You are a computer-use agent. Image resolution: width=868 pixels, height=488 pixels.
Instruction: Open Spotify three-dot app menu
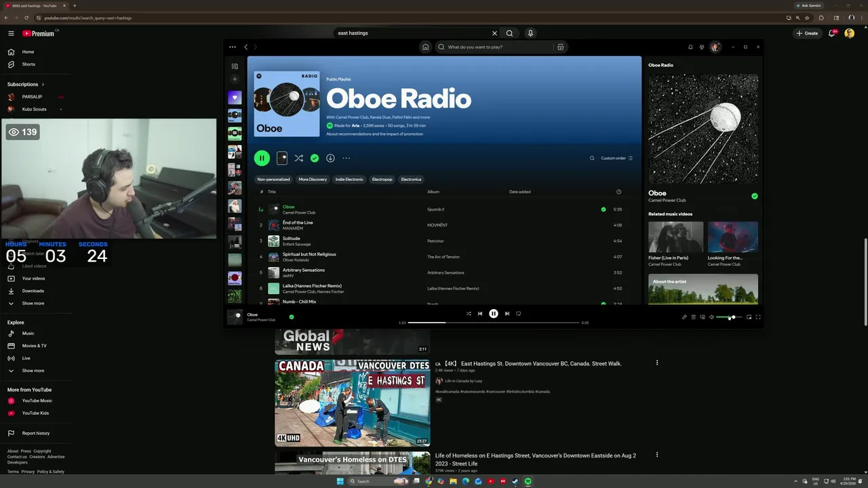[x=233, y=47]
